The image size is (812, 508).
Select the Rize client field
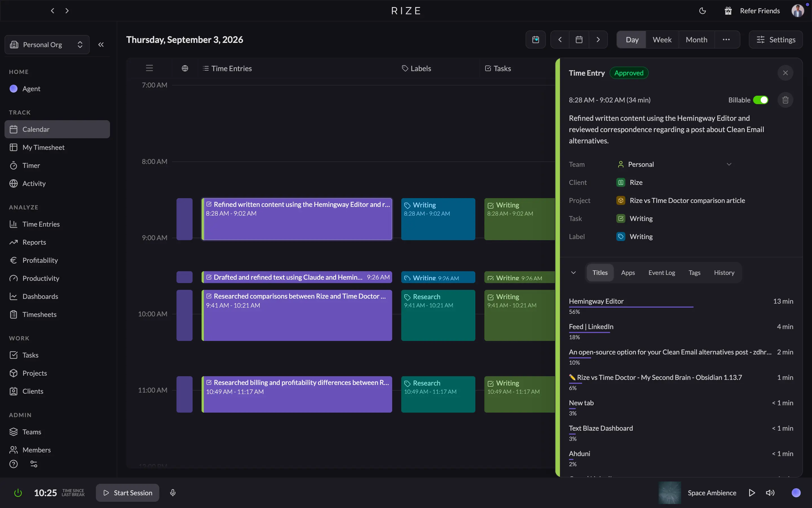[x=630, y=182]
